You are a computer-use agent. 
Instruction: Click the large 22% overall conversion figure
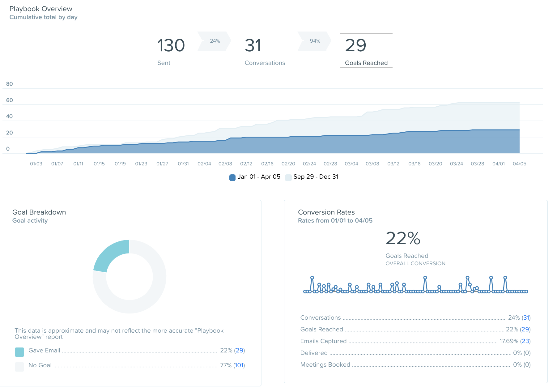pyautogui.click(x=403, y=239)
